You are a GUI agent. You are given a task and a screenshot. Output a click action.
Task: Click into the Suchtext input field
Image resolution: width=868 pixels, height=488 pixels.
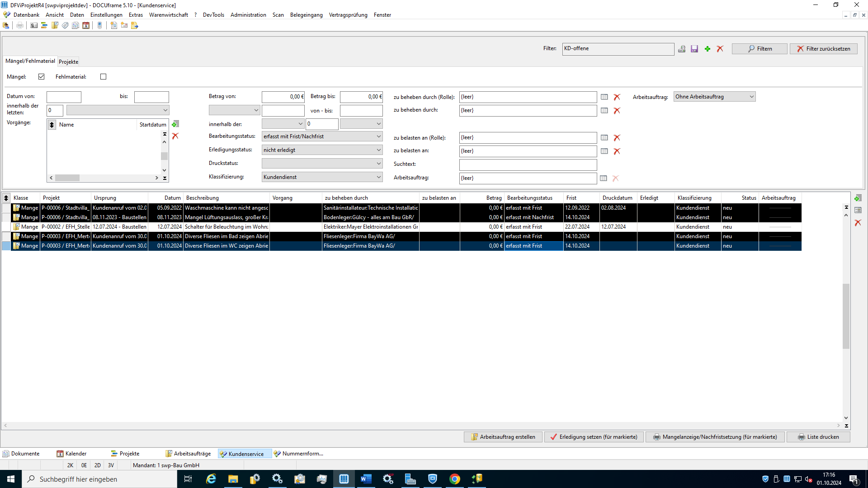[528, 164]
